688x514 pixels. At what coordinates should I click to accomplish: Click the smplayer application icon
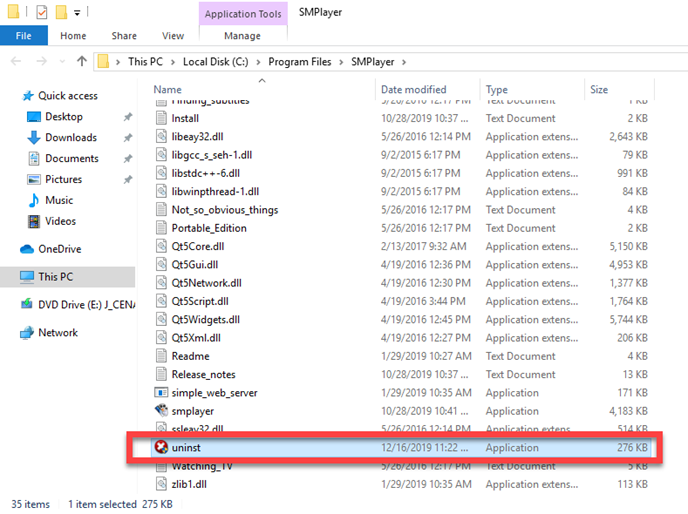tap(161, 410)
